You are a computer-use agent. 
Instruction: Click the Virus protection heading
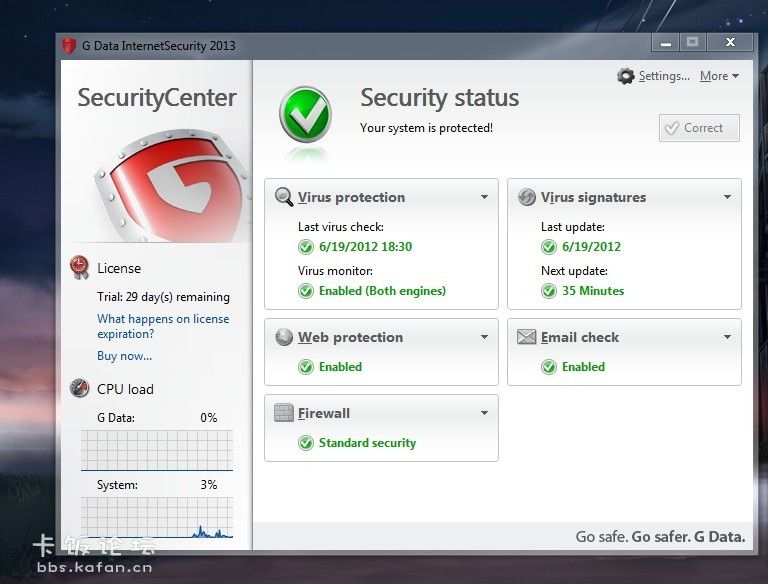[x=351, y=197]
